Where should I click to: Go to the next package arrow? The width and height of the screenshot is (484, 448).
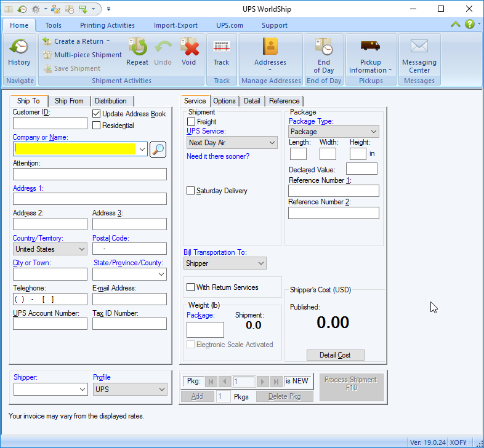[x=262, y=382]
